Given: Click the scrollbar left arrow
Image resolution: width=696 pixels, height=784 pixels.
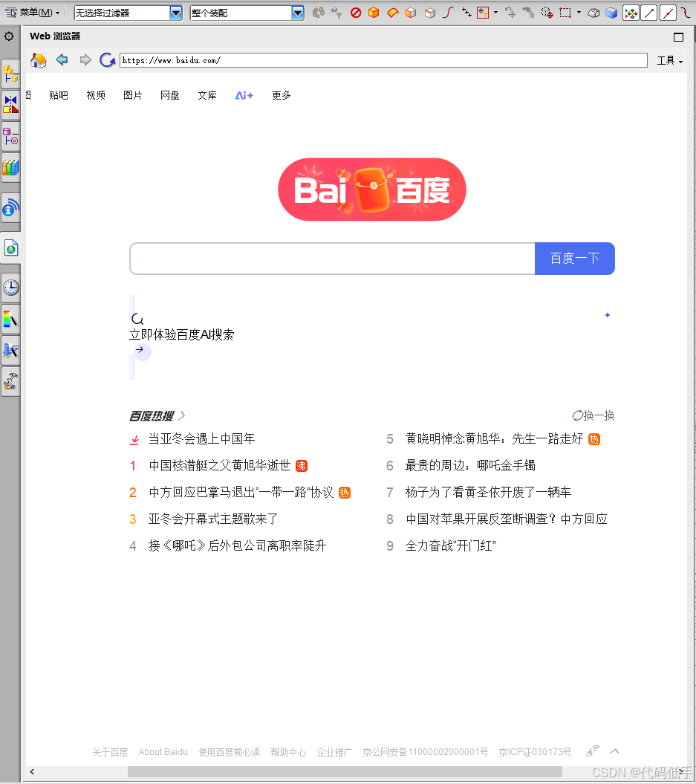Looking at the screenshot, I should pos(32,772).
